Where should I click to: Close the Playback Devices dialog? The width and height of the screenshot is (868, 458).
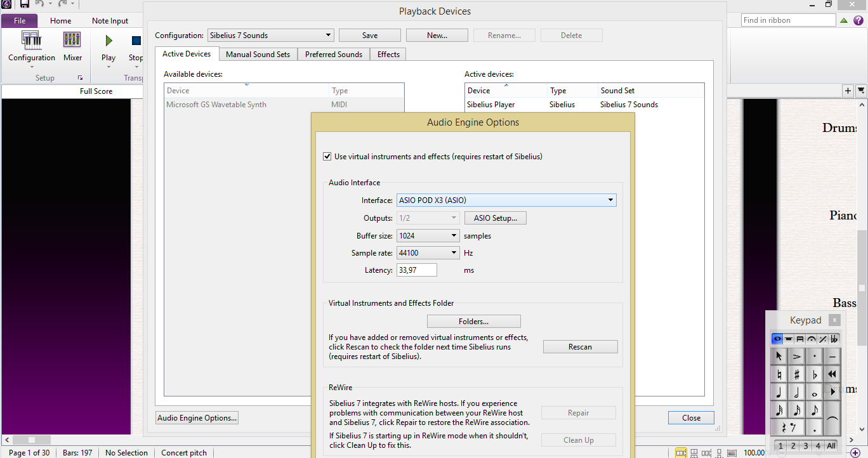(691, 418)
